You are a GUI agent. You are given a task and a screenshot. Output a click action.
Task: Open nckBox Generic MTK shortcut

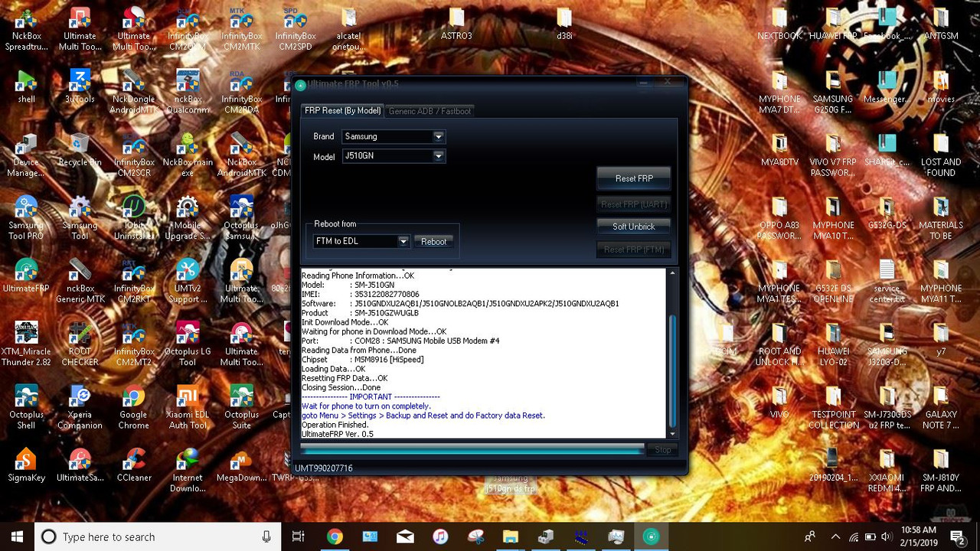click(80, 281)
